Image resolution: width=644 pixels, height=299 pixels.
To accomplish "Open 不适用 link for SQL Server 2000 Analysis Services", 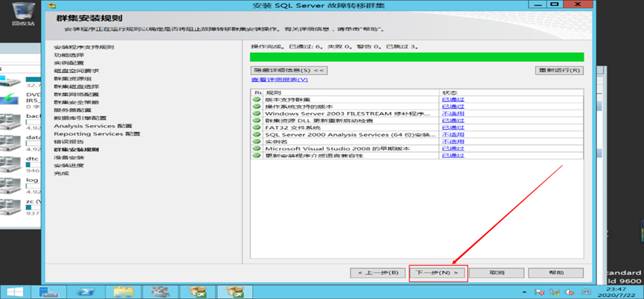I will tap(453, 134).
